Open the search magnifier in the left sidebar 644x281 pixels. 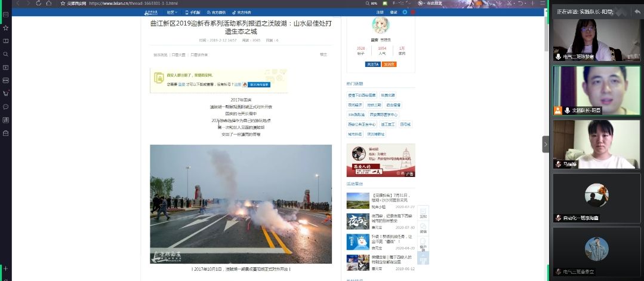(x=6, y=54)
